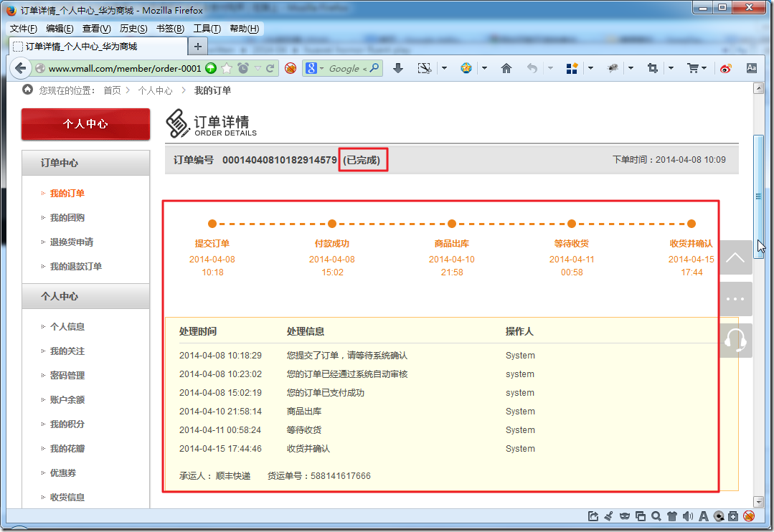The image size is (774, 532).
Task: Click the scroll-to-top arrow floating button
Action: (735, 257)
